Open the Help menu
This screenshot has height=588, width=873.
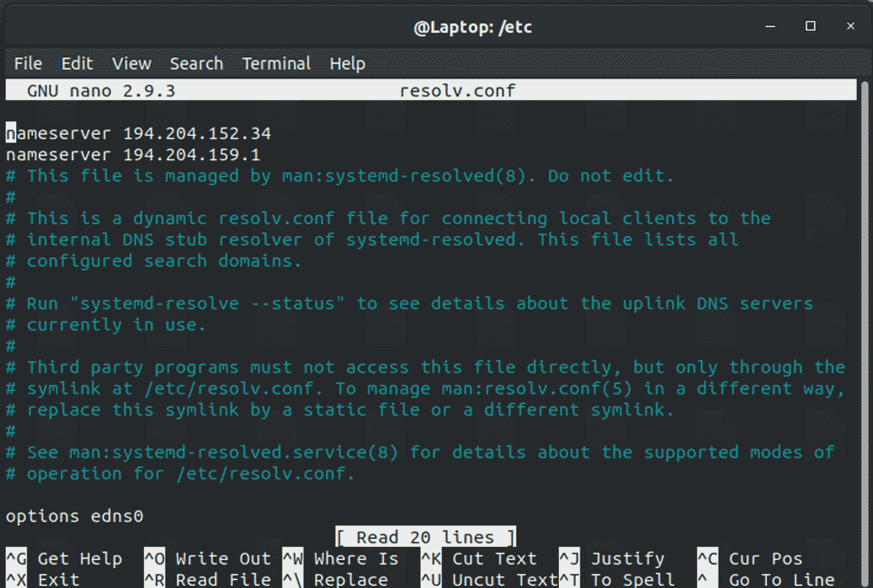click(347, 64)
